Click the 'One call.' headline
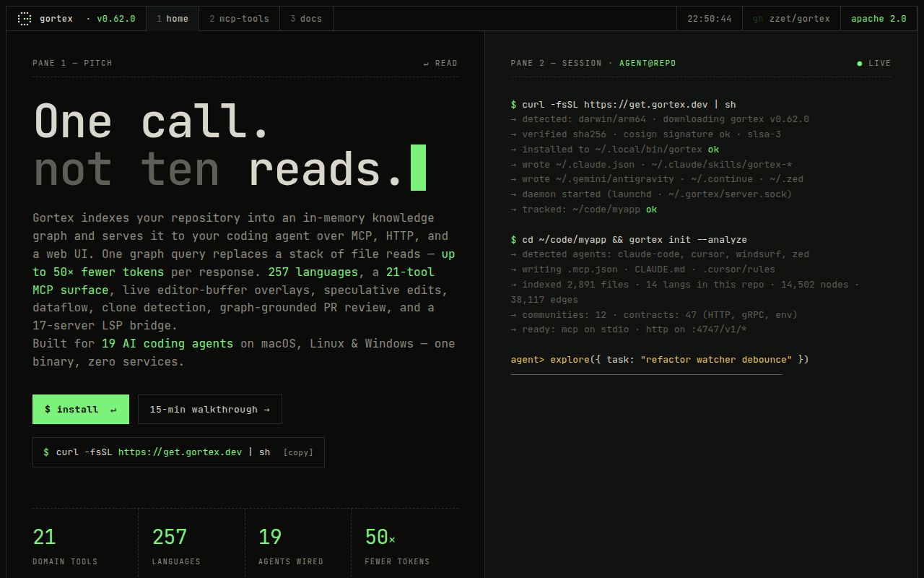The image size is (924, 578). (x=152, y=120)
